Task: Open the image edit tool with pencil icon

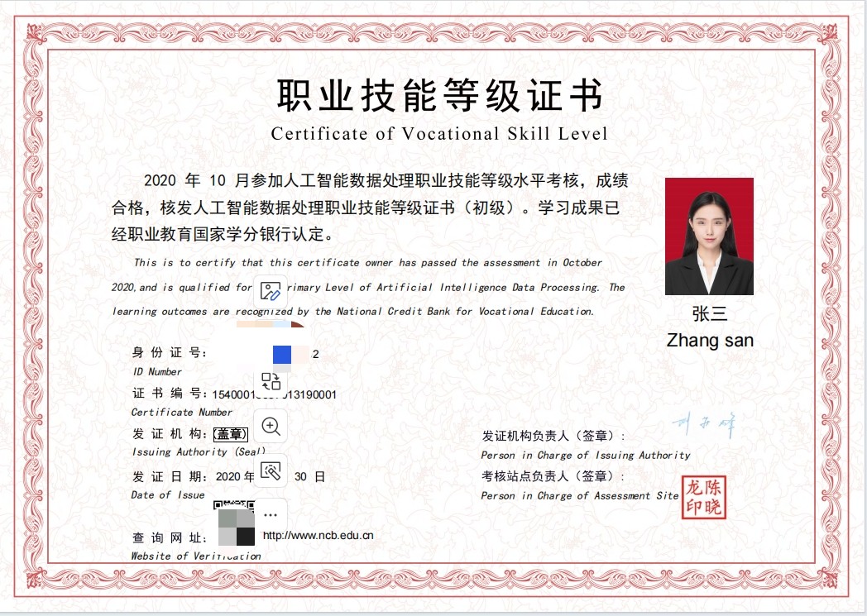Action: tap(271, 291)
